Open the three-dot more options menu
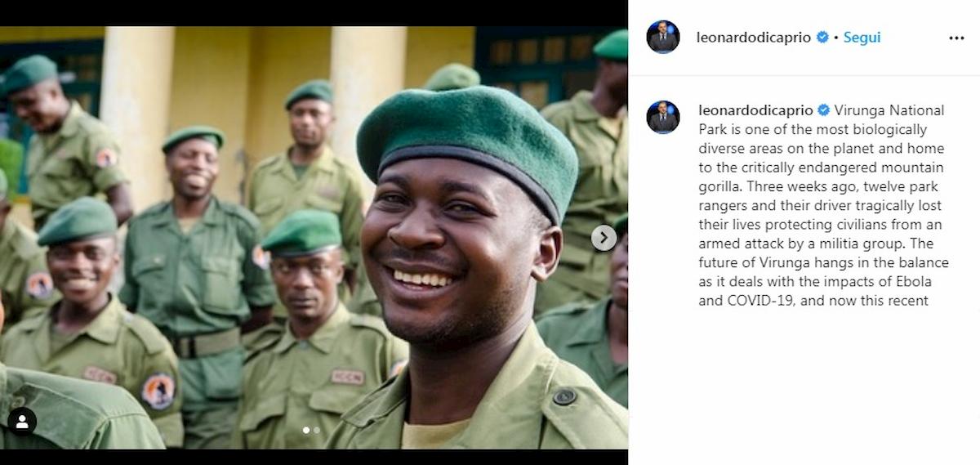This screenshot has height=465, width=980. click(x=956, y=38)
